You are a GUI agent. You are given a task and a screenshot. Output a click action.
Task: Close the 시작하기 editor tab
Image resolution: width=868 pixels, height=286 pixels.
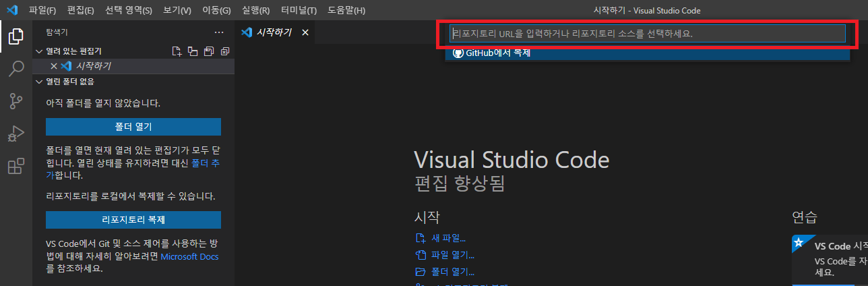point(305,32)
